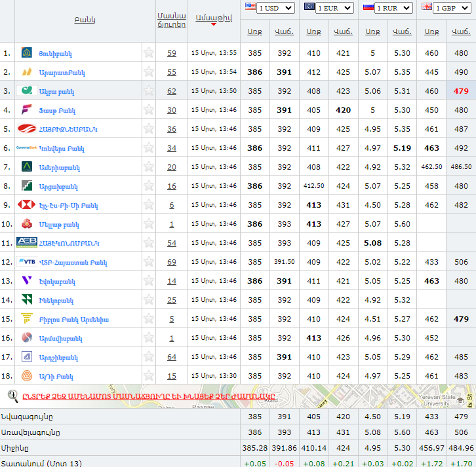Image resolution: width=476 pixels, height=467 pixels.
Task: Sort by GBP Առք column header
Action: click(431, 31)
